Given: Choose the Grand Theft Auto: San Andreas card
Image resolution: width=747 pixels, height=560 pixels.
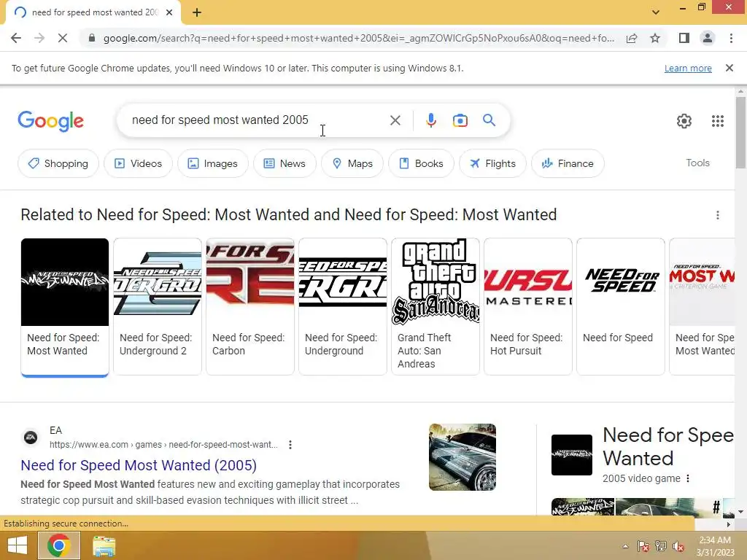Looking at the screenshot, I should (x=436, y=307).
